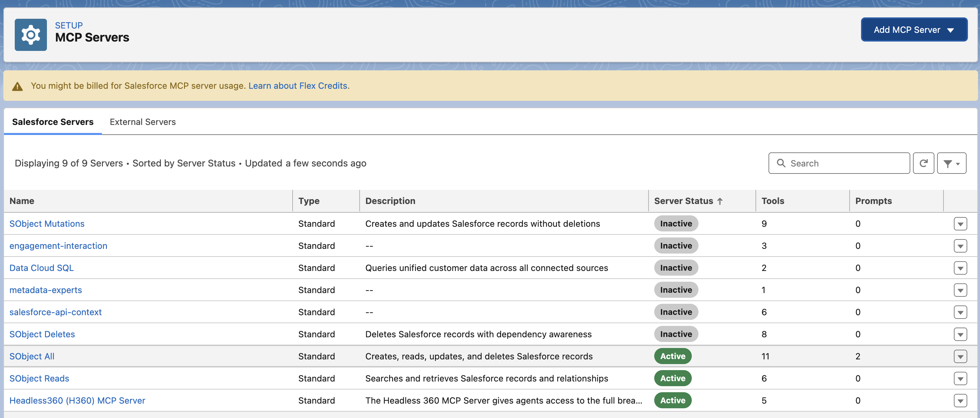
Task: Open the engagement-interaction server
Action: click(58, 246)
